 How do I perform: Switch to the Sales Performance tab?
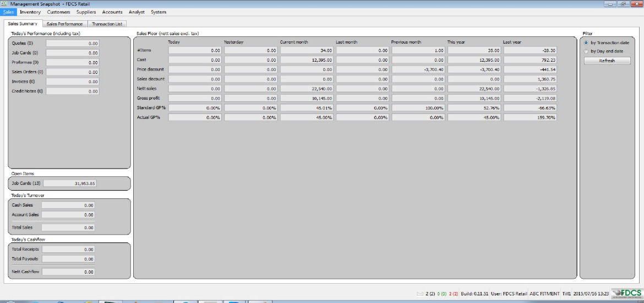click(x=64, y=24)
